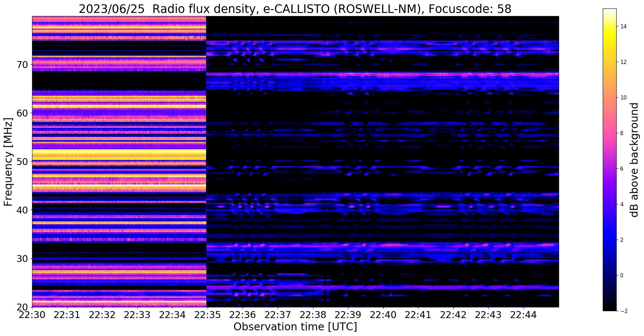Click the 22:37 time tick label
Image resolution: width=644 pixels, height=336 pixels.
click(277, 315)
